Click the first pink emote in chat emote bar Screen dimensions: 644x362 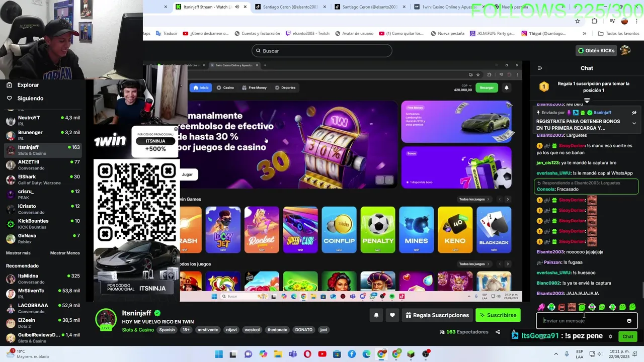pos(541,307)
